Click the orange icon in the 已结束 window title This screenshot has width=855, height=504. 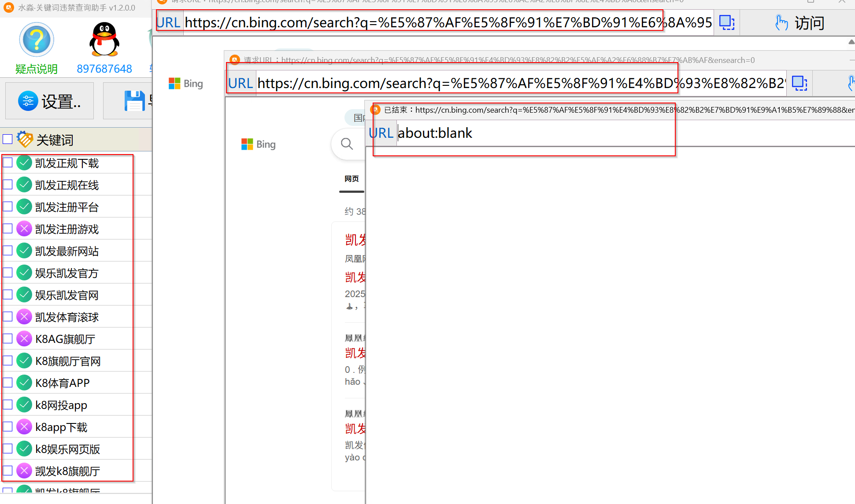point(376,110)
